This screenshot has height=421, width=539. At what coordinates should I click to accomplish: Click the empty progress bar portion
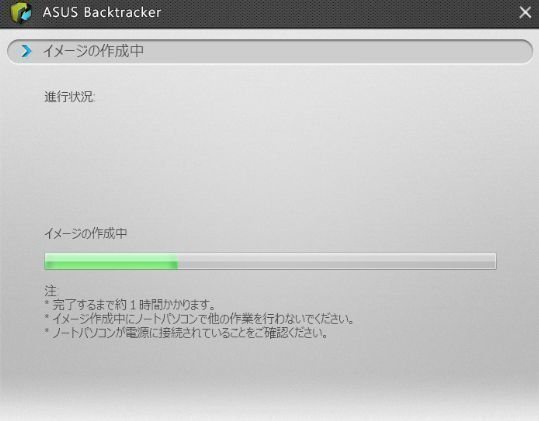click(337, 261)
